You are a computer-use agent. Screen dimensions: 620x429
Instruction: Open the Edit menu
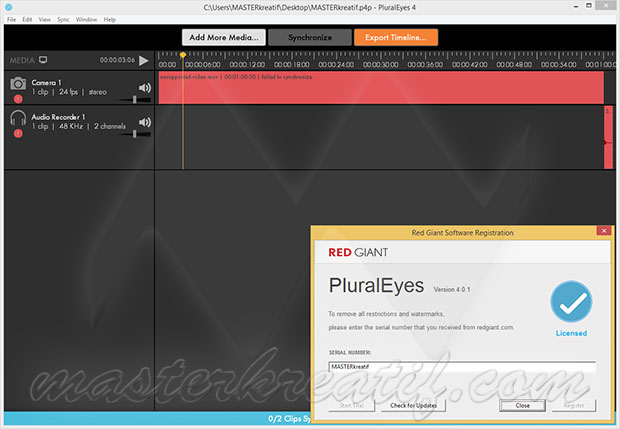point(27,19)
